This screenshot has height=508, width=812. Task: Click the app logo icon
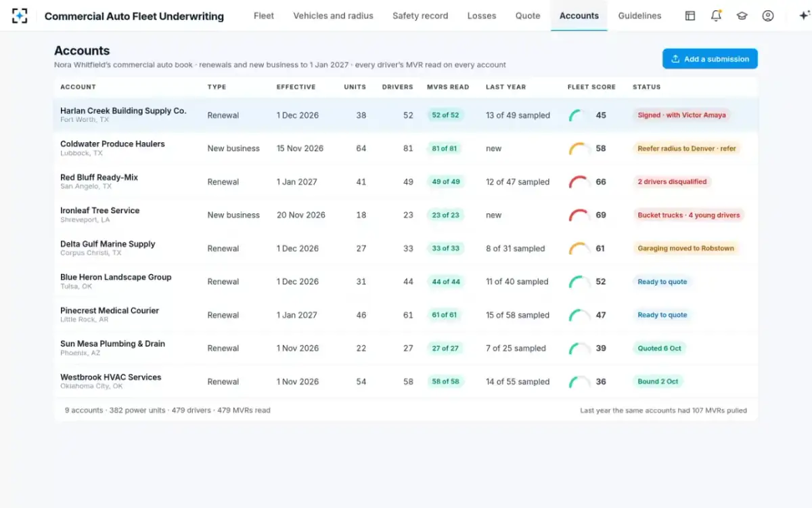click(x=20, y=16)
